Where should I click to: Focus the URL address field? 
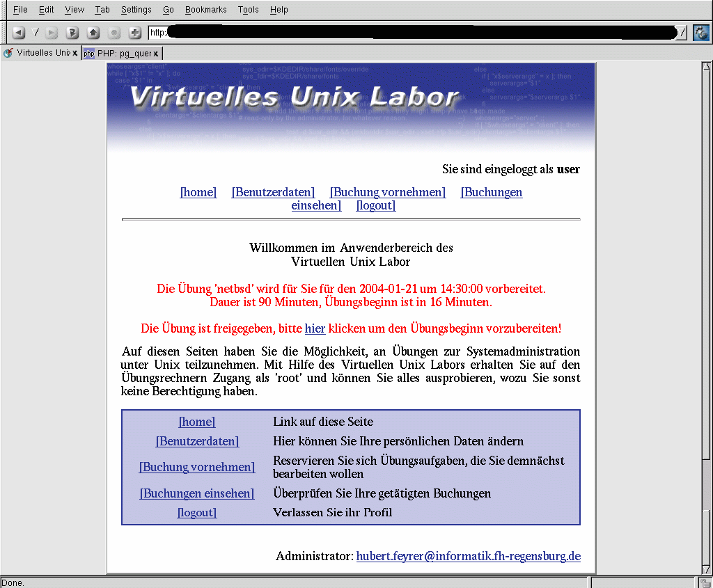pos(412,32)
